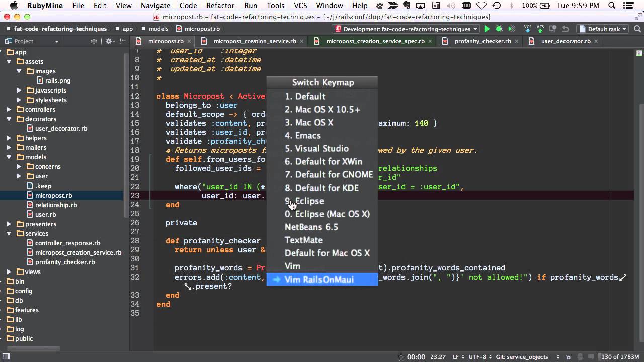Click the Revert arrow toolbar icon

566,29
